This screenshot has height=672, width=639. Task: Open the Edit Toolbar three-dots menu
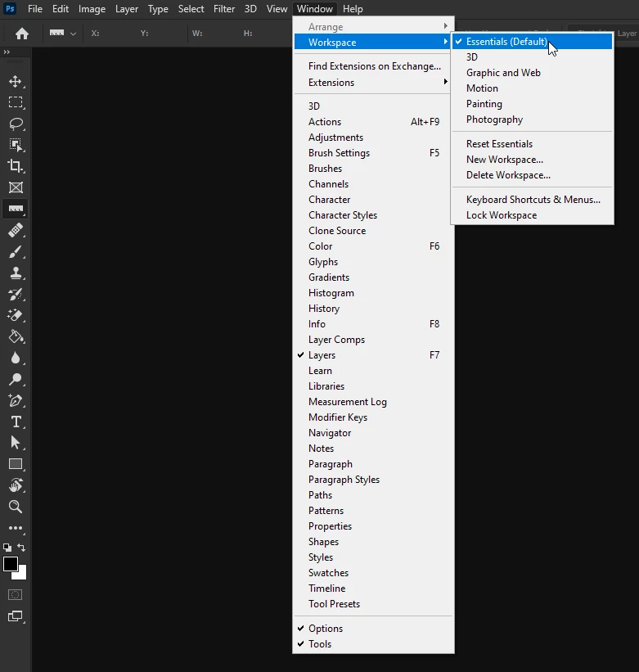[16, 528]
